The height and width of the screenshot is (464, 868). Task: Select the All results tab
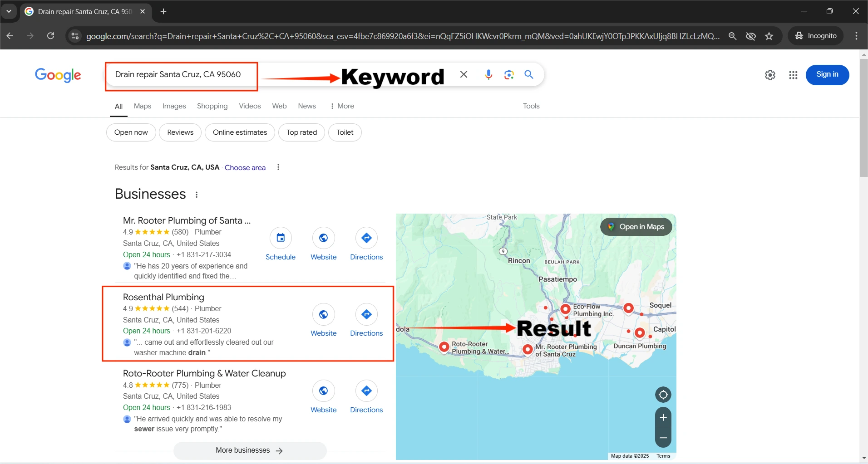point(119,107)
